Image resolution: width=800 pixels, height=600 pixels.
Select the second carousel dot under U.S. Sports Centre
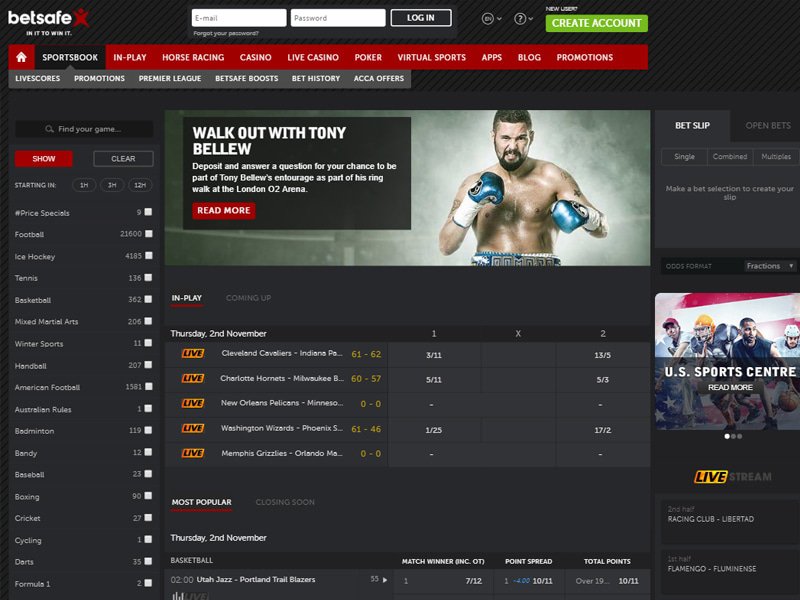coord(733,436)
